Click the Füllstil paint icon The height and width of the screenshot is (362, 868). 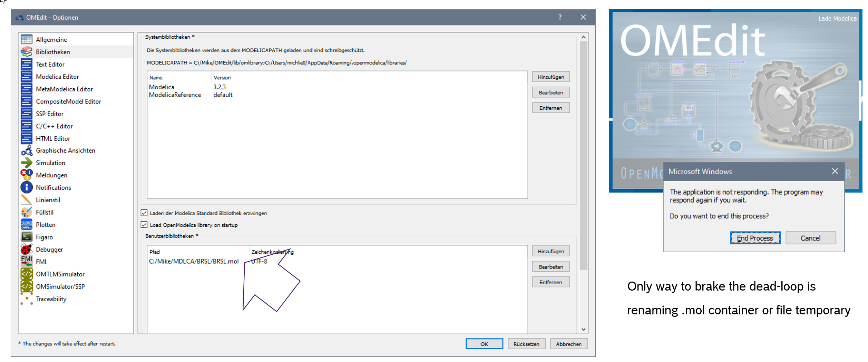26,212
